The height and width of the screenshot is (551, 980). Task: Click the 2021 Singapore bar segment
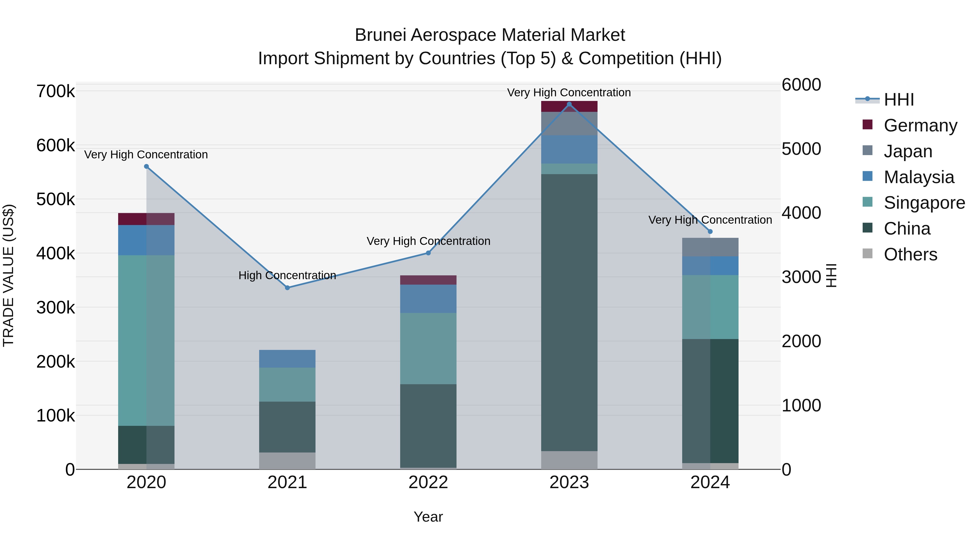pyautogui.click(x=287, y=384)
